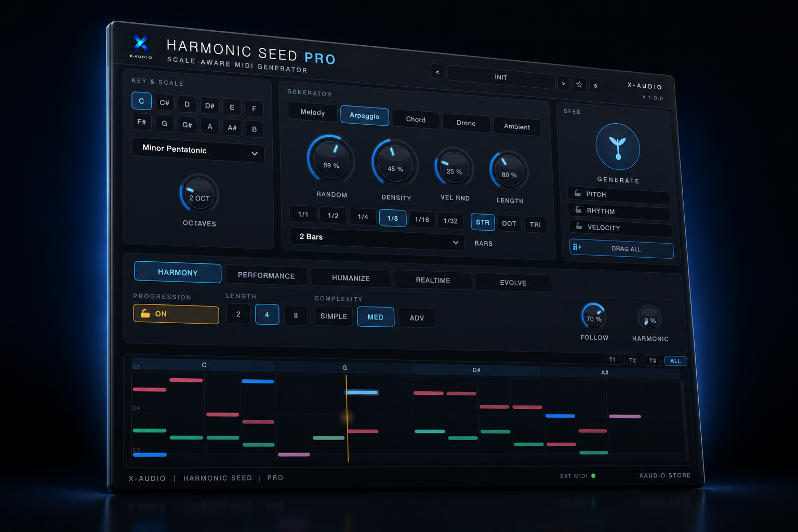Turn off the Progression ON toggle
Screen dimensions: 798x532
(176, 314)
